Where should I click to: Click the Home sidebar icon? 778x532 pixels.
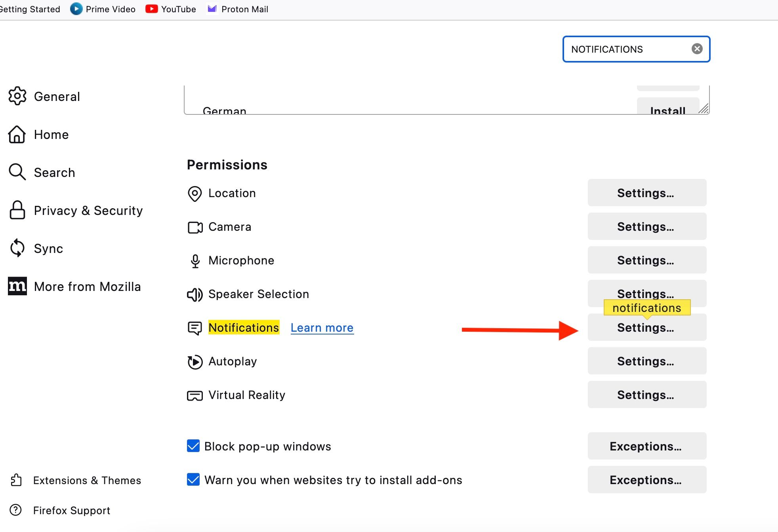(17, 134)
